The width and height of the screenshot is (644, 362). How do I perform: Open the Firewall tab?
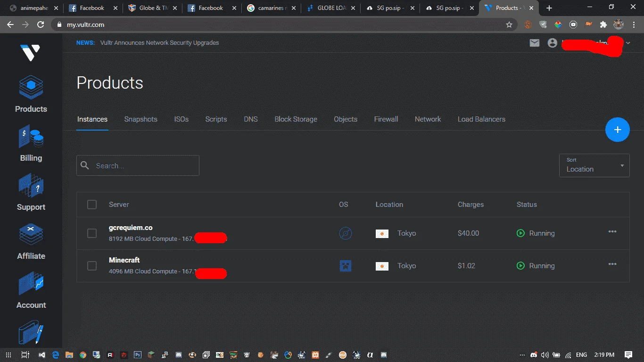pos(386,119)
